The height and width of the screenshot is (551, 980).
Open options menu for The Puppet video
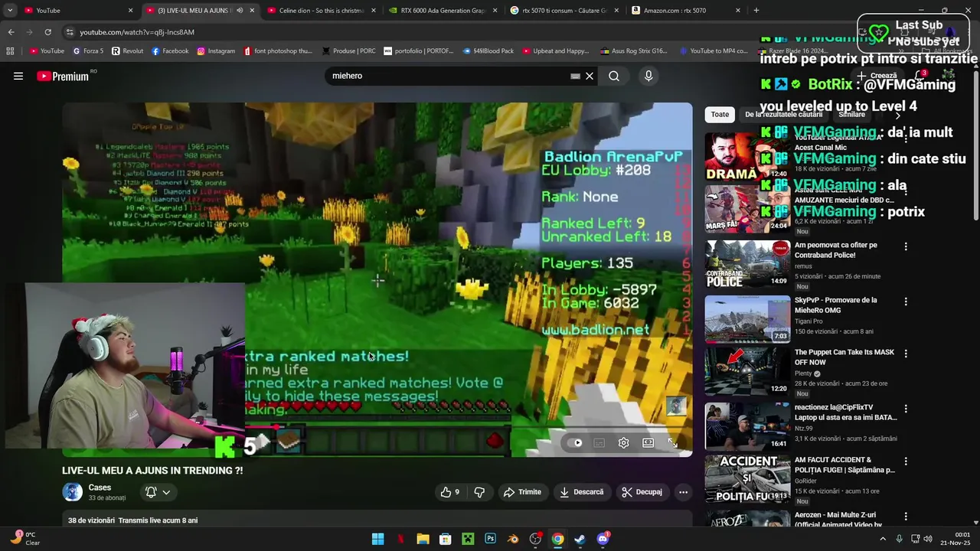(906, 354)
